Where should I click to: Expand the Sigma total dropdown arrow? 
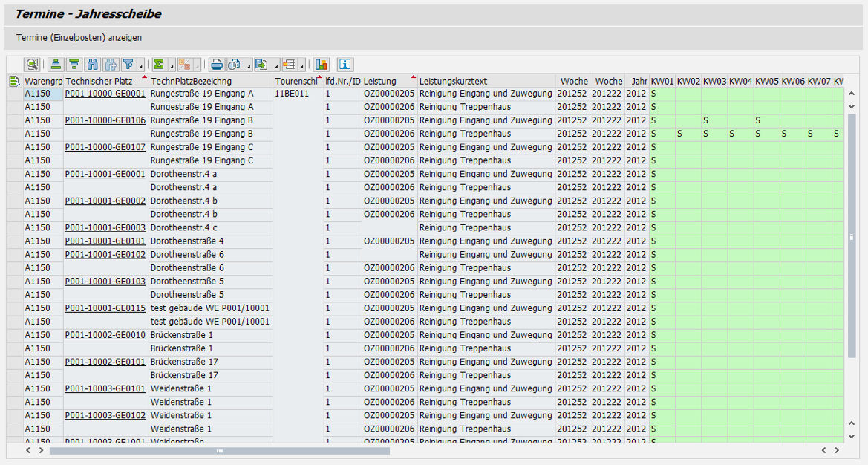click(x=172, y=67)
